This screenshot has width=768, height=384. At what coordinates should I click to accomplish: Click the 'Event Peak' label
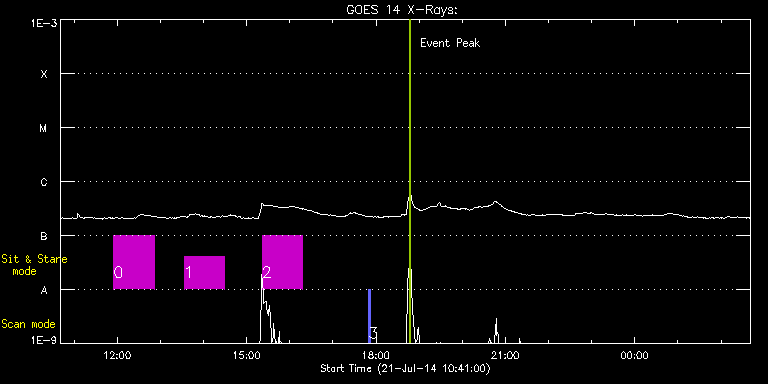click(x=450, y=43)
